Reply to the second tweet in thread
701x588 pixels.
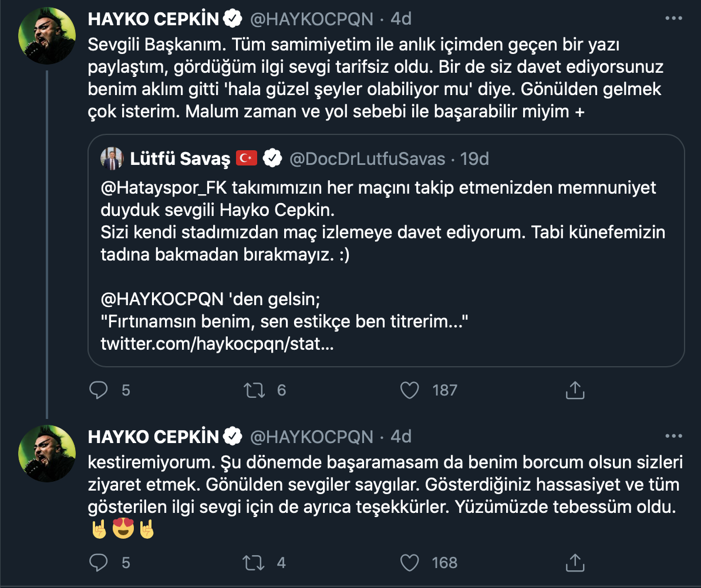99,563
